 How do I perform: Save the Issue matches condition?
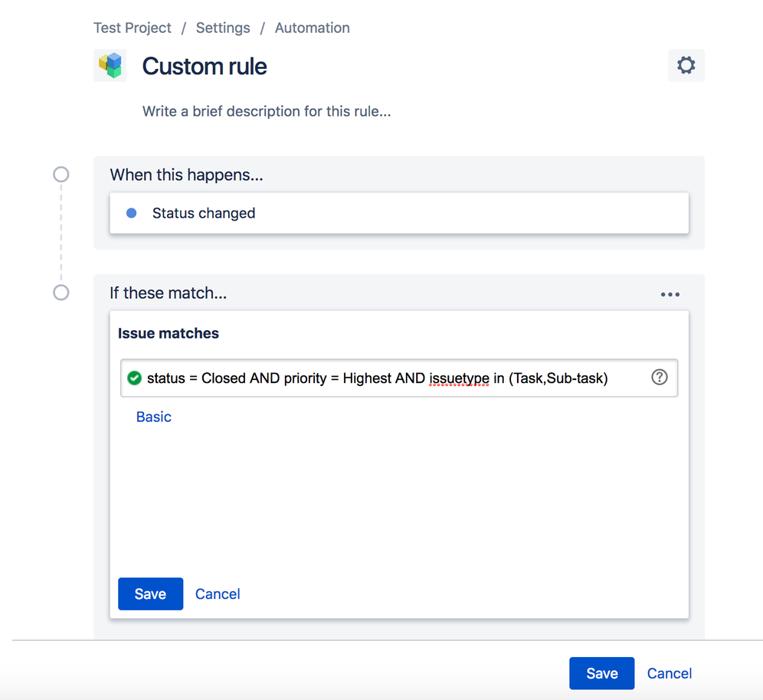(x=150, y=594)
